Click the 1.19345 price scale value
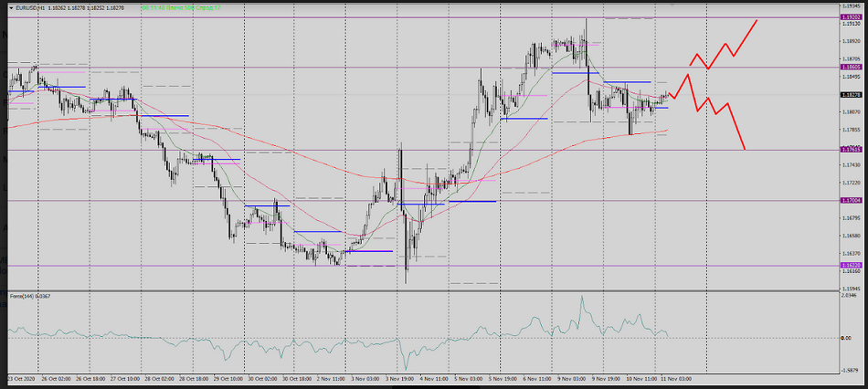 (x=851, y=6)
